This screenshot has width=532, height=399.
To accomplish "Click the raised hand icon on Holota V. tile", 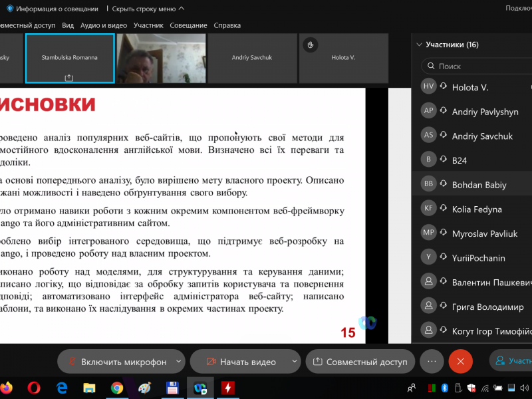I will [309, 45].
